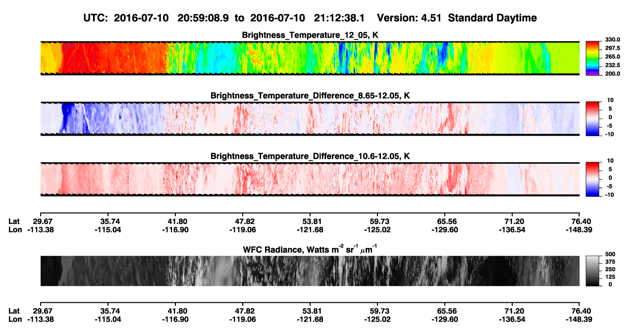Click the rainbow Brightness_Temperature_12_05 image strip

pyautogui.click(x=310, y=58)
